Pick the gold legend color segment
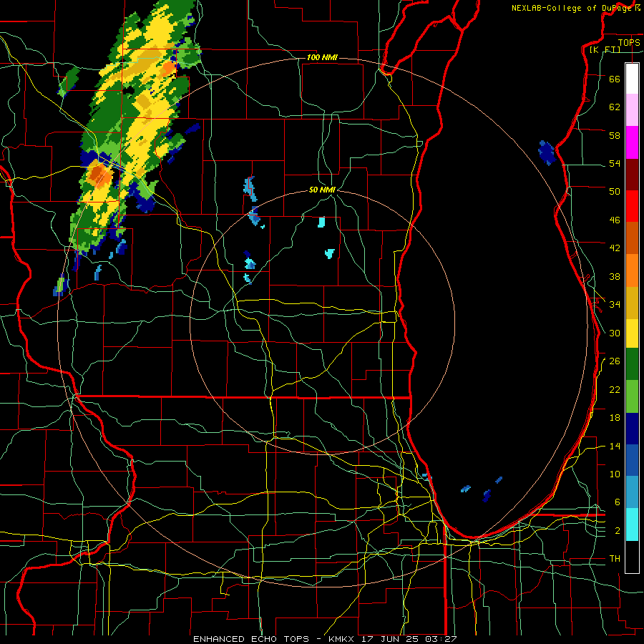The width and height of the screenshot is (644, 644). 632,303
